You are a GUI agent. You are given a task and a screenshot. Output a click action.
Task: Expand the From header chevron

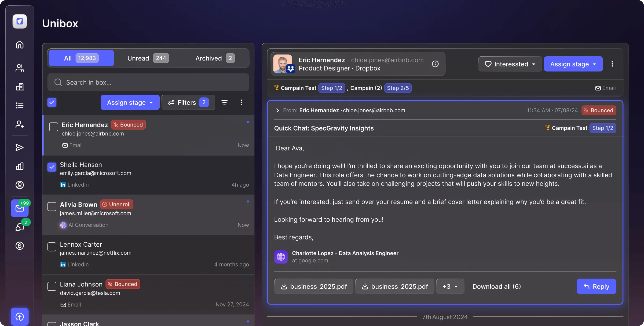(277, 110)
